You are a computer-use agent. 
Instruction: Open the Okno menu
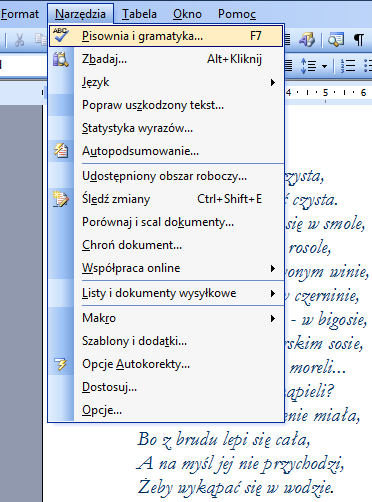pos(187,14)
